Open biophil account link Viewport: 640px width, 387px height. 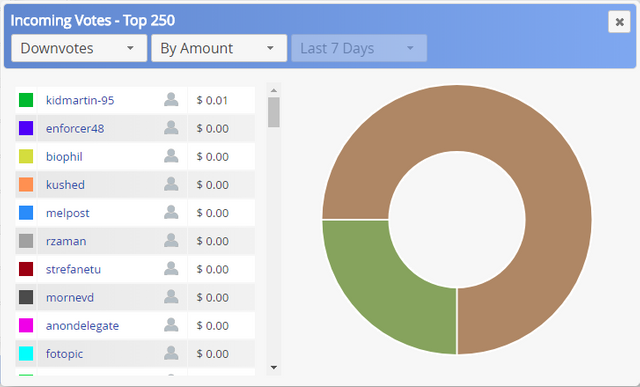pos(64,156)
